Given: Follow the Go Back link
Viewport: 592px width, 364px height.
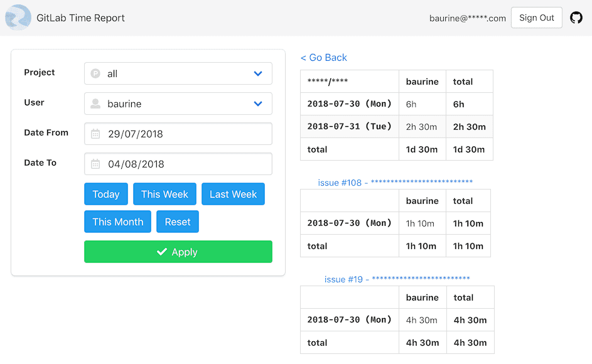Looking at the screenshot, I should click(324, 58).
